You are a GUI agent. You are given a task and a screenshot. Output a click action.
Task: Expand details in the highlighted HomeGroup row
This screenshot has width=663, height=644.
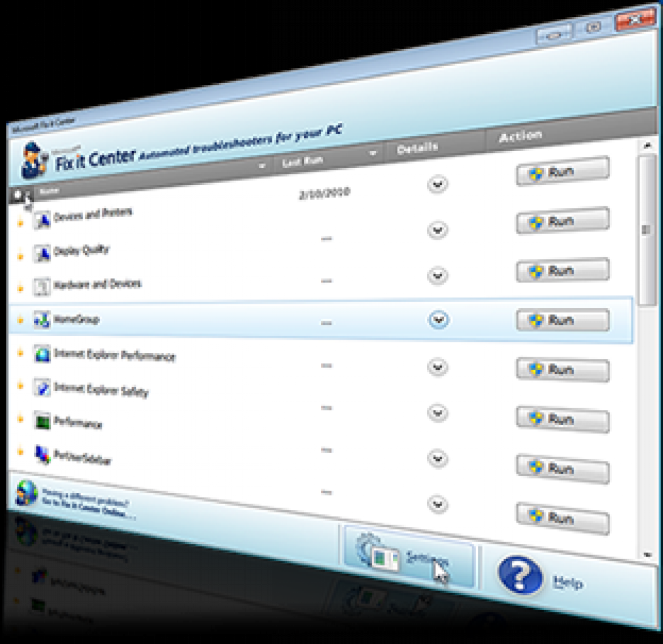(x=438, y=320)
